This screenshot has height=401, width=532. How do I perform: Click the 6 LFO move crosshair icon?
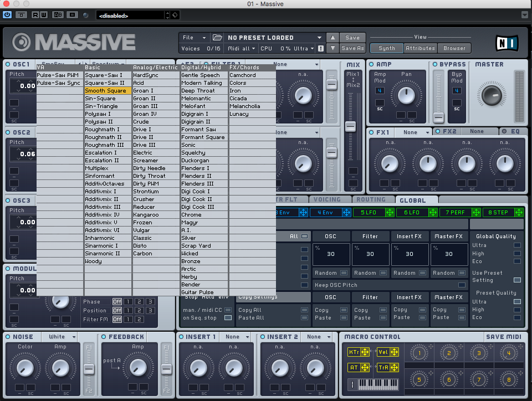(x=433, y=213)
